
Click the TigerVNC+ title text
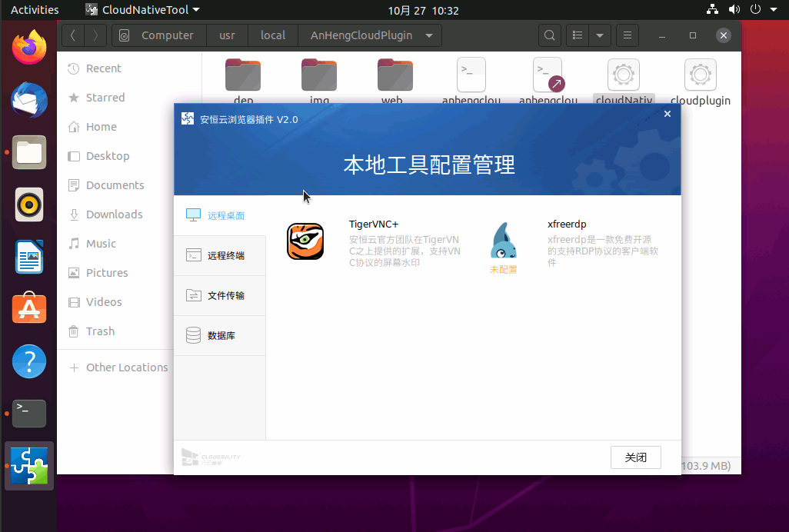click(x=374, y=224)
